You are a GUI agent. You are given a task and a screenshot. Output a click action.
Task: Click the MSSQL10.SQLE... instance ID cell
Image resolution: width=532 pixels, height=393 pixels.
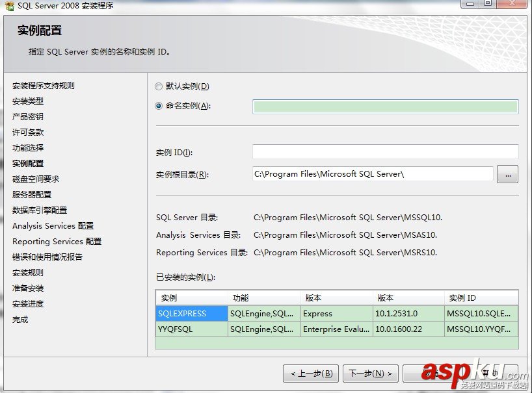pyautogui.click(x=481, y=313)
